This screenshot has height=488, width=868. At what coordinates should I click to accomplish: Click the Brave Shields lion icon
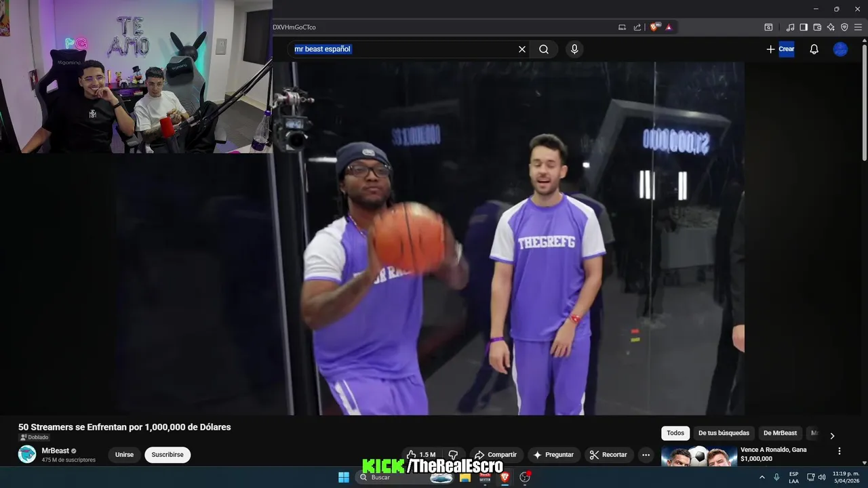(654, 27)
